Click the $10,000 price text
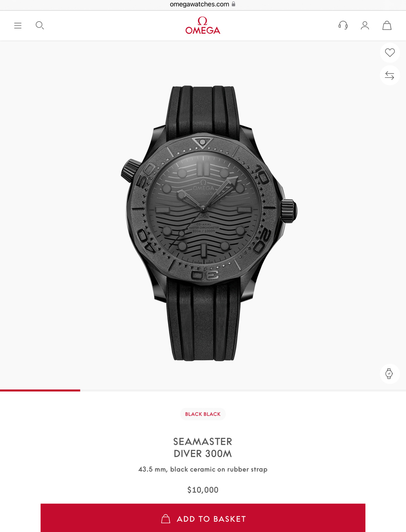Viewport: 406px width, 532px height. 203,490
